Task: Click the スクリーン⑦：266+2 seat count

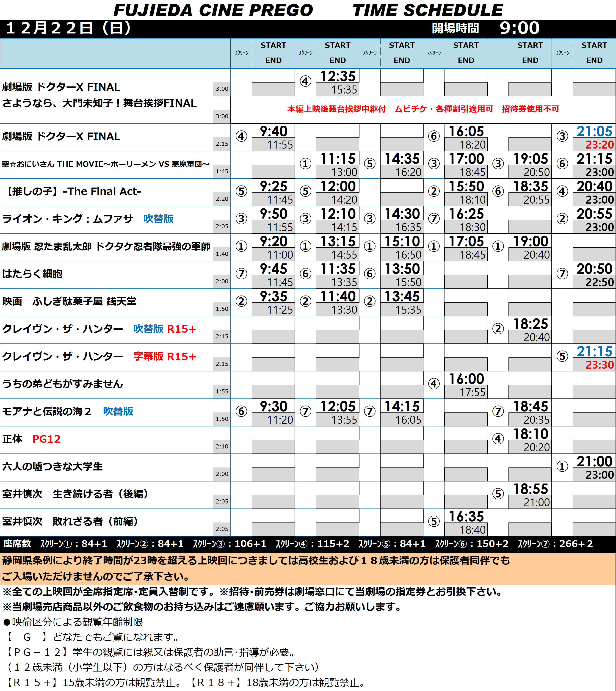Action: 555,544
